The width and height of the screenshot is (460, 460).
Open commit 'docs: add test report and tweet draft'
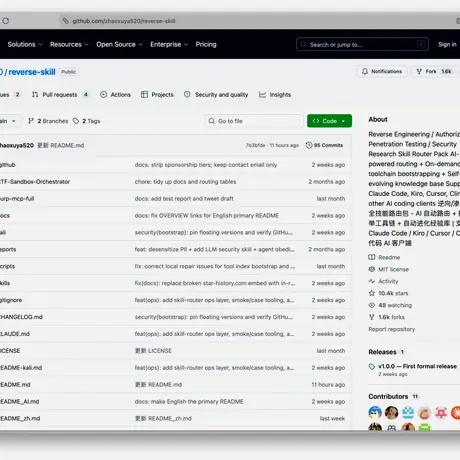click(x=184, y=199)
